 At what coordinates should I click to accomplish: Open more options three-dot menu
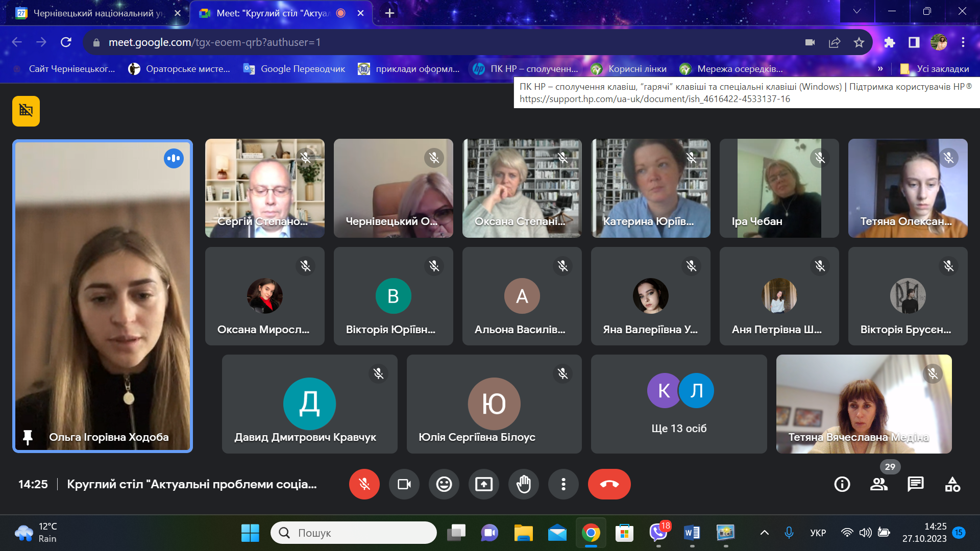coord(563,484)
